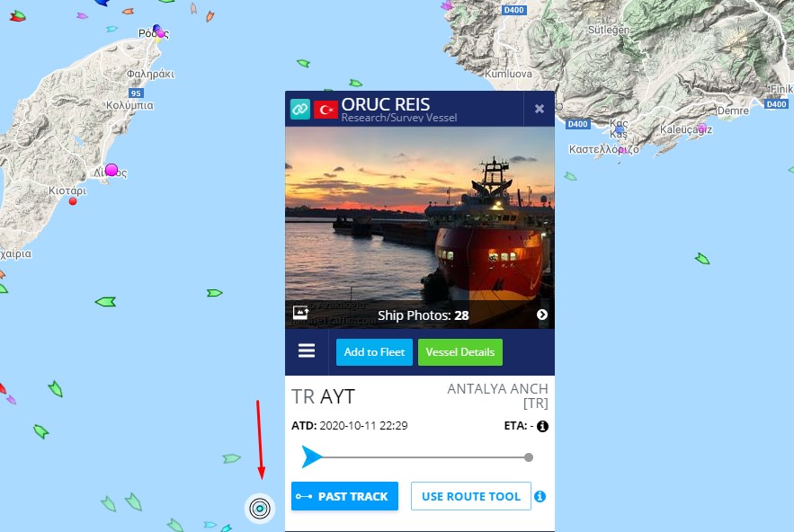Click the ETA information icon
Screen dimensions: 794x532
point(542,426)
